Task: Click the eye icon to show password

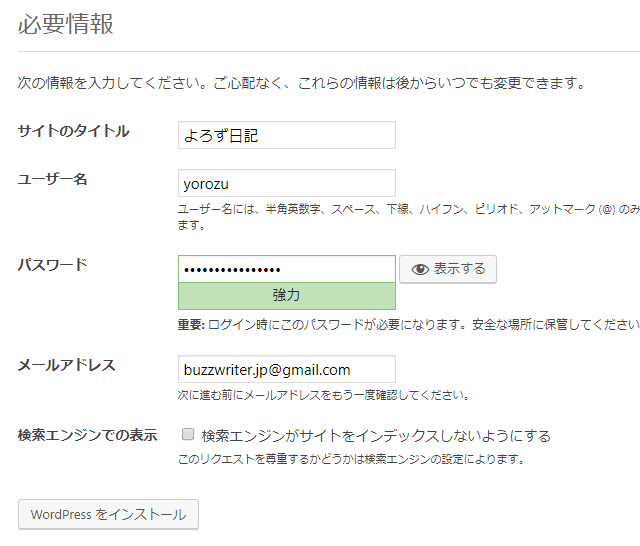Action: (420, 269)
